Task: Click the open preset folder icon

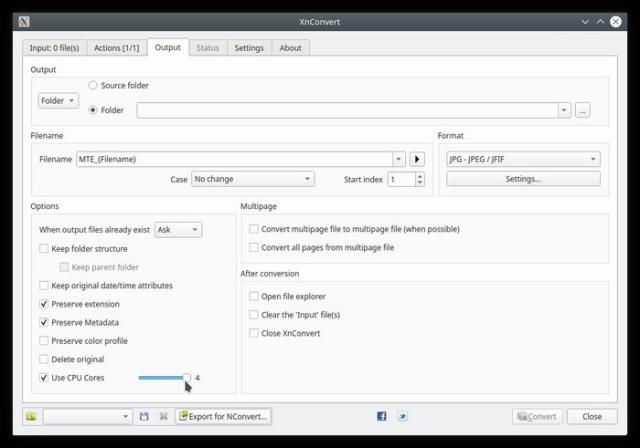Action: coord(31,416)
